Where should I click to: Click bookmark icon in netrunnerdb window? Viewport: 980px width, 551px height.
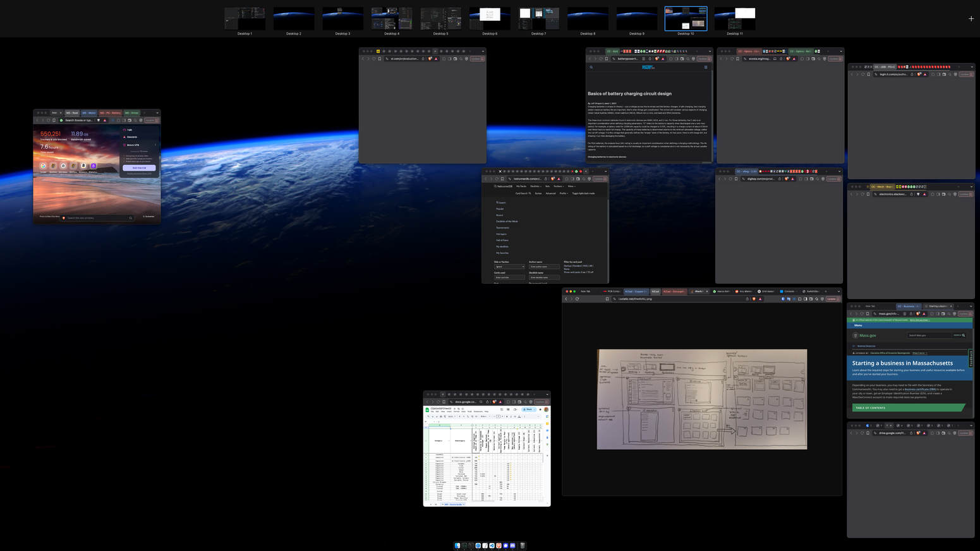[502, 179]
